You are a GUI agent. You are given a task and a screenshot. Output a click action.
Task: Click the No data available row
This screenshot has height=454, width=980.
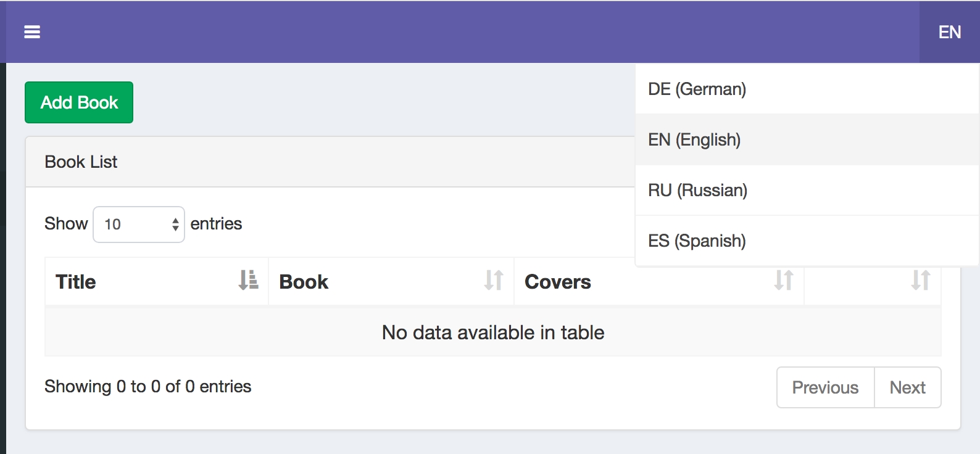[492, 332]
